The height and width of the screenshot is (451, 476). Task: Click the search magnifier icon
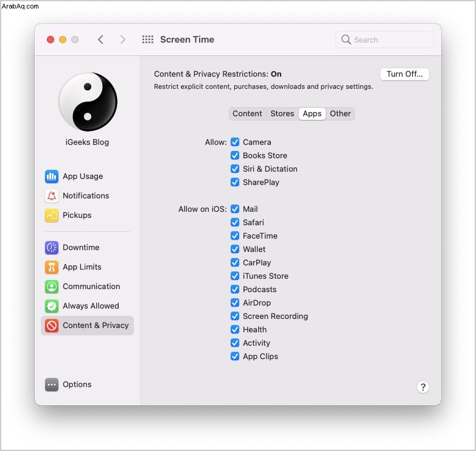(346, 40)
